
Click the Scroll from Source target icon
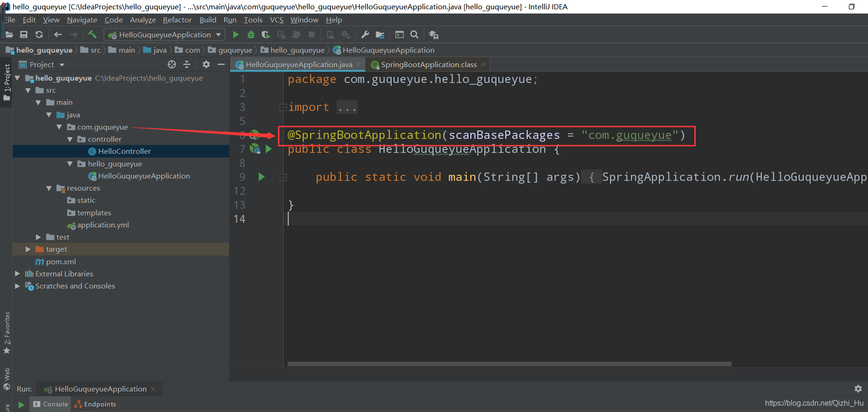(172, 64)
